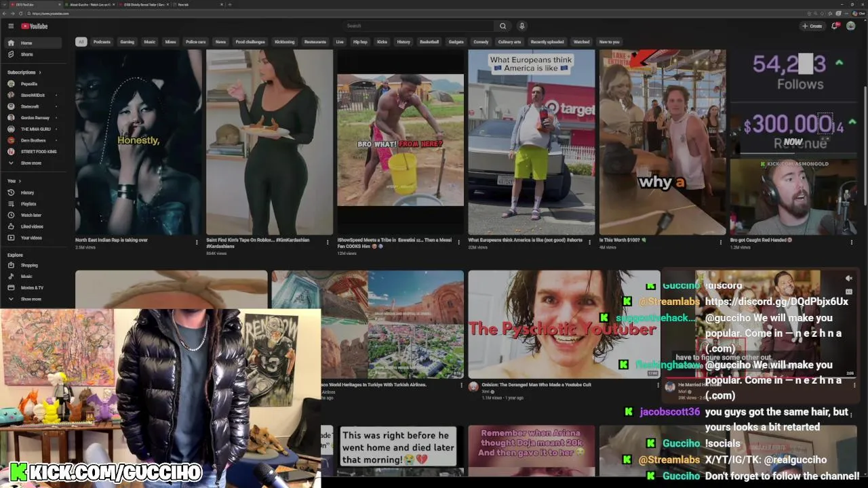
Task: Open Liked videos in the sidebar
Action: [x=33, y=226]
